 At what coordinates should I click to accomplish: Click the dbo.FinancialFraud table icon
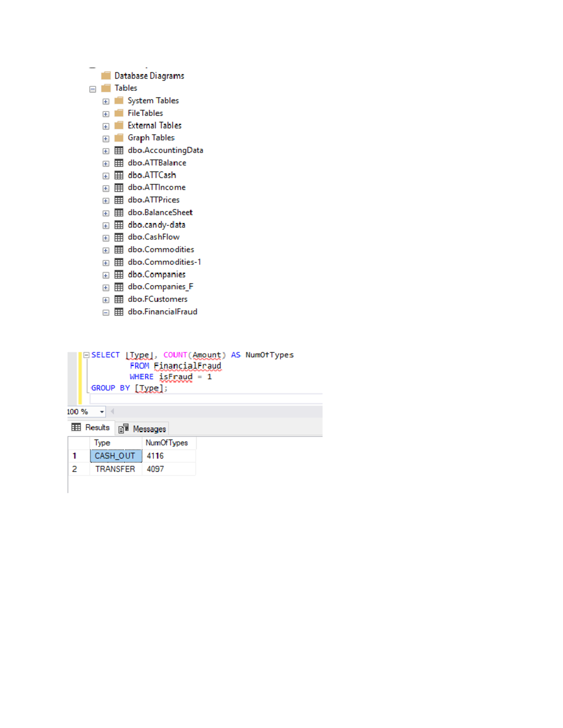pos(119,312)
